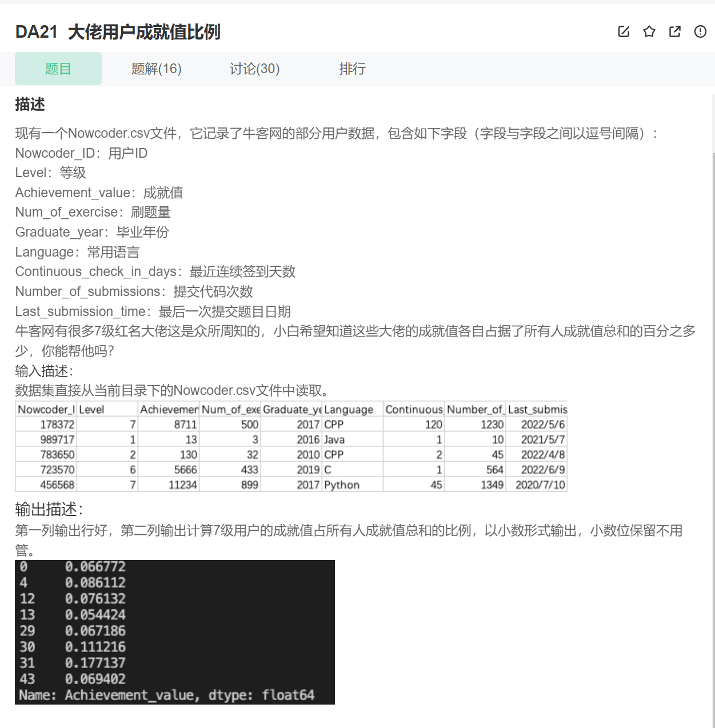The width and height of the screenshot is (715, 728).
Task: Select the 题目 tab
Action: coord(58,69)
